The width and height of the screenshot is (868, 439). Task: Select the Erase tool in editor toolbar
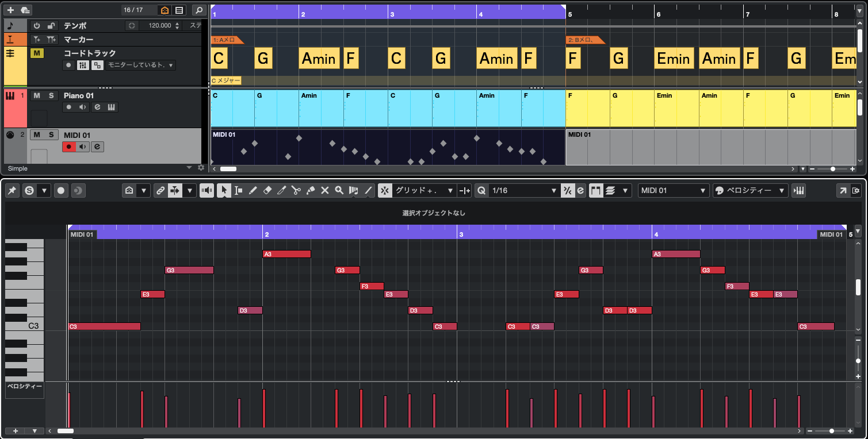[267, 190]
